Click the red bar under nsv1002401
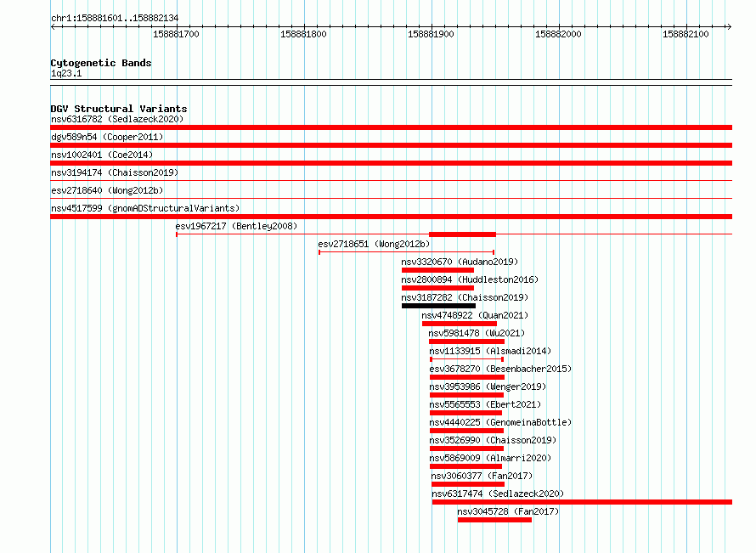Viewport: 756px width, 553px height. point(391,163)
